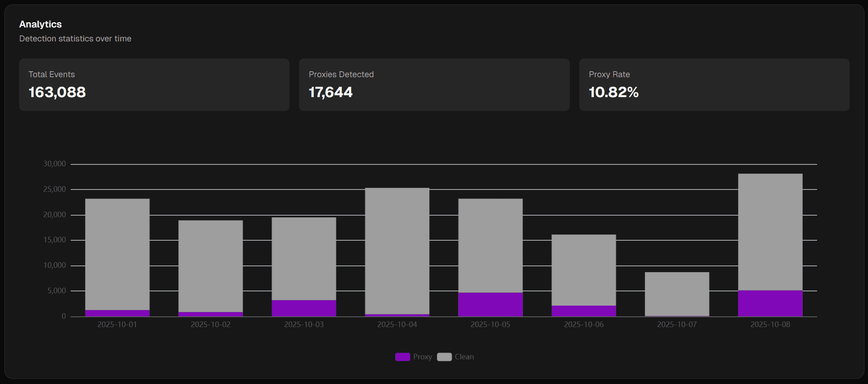Click the 30,000 y-axis label
868x384 pixels.
pyautogui.click(x=55, y=164)
